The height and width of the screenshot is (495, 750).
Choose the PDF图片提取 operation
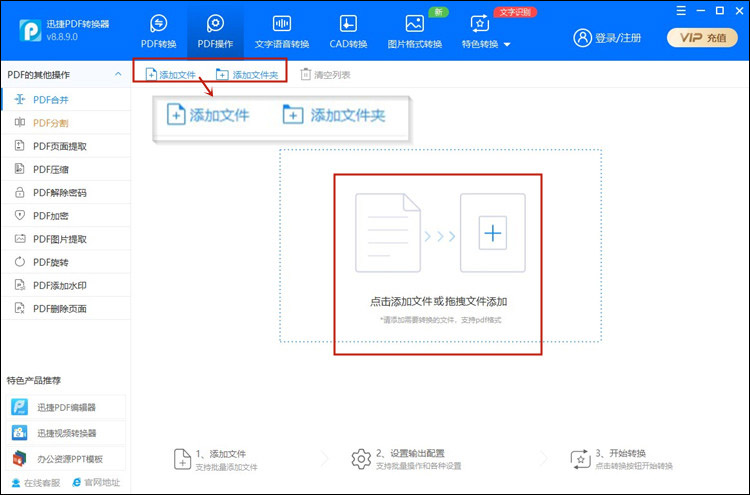click(x=66, y=239)
